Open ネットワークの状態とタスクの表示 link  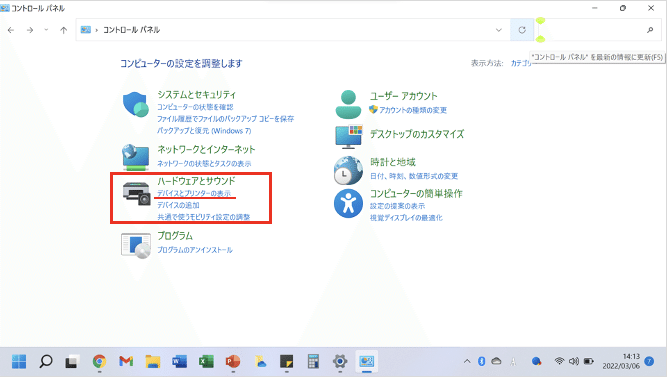click(204, 163)
